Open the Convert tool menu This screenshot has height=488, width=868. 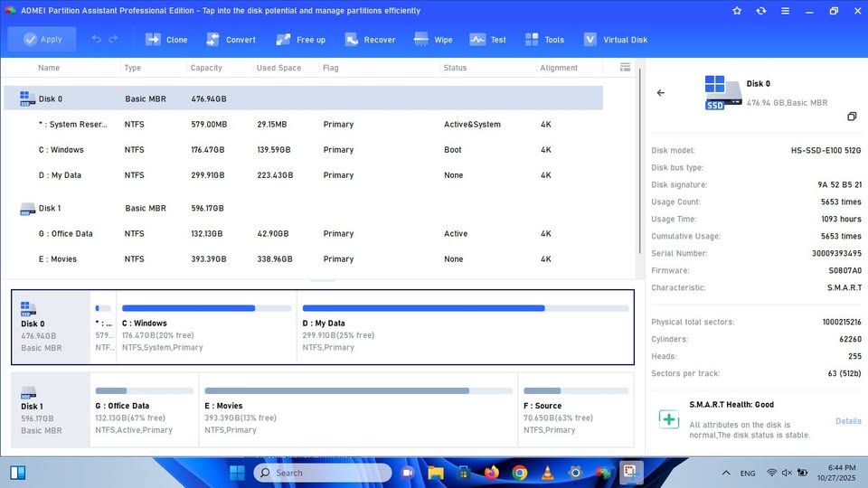tap(231, 40)
